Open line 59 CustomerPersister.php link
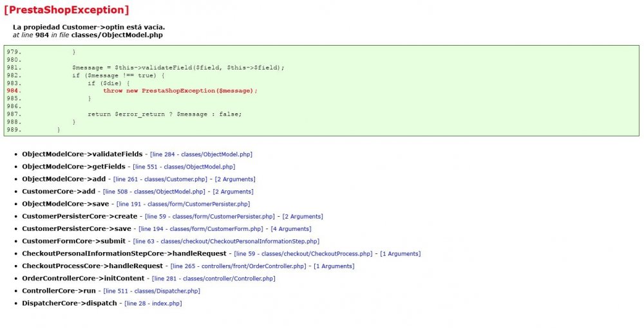This screenshot has height=328, width=644. (x=210, y=217)
